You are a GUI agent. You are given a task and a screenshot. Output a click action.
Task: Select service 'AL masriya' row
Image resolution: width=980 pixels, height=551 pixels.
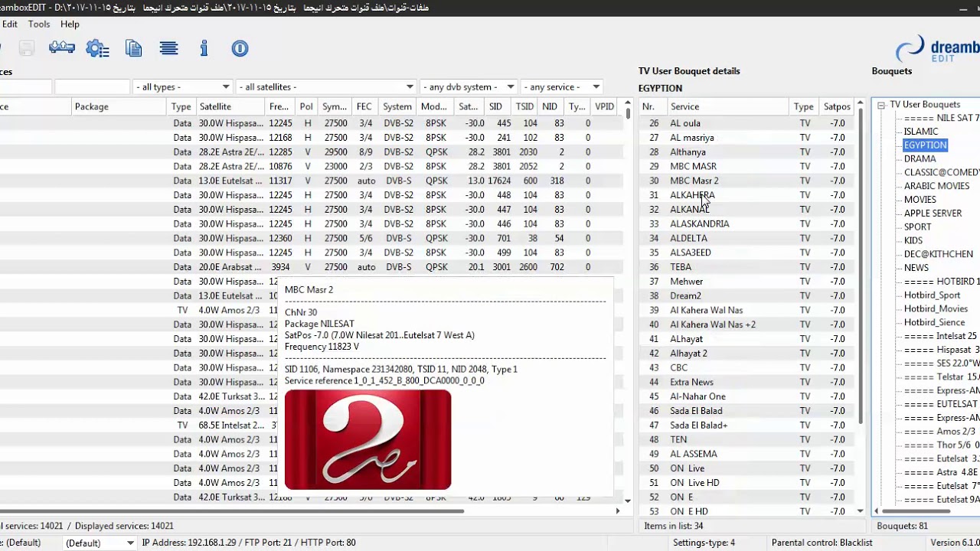tap(746, 138)
